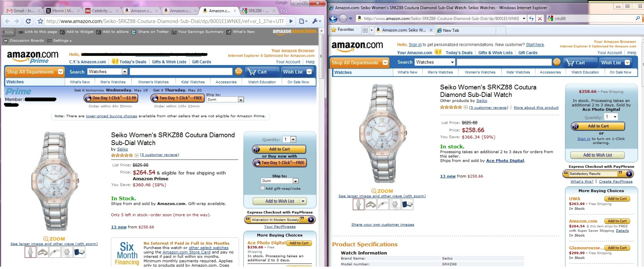Expand the Add to Wish List arrow in Chrome
Viewport: 644px width, 269px height.
[304, 201]
